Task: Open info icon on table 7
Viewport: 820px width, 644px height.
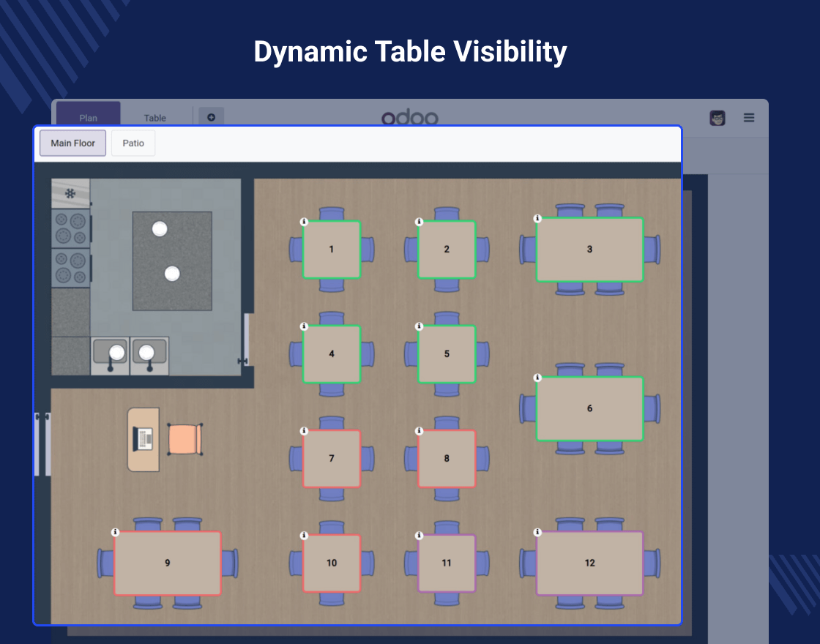Action: click(304, 431)
